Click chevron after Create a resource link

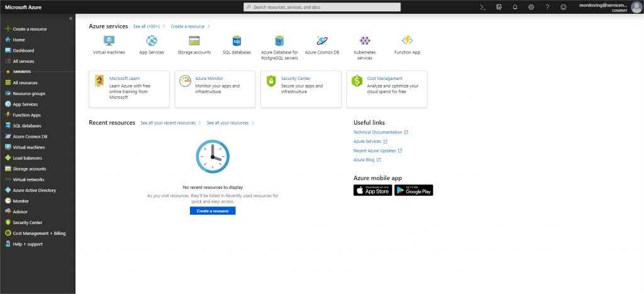point(209,26)
